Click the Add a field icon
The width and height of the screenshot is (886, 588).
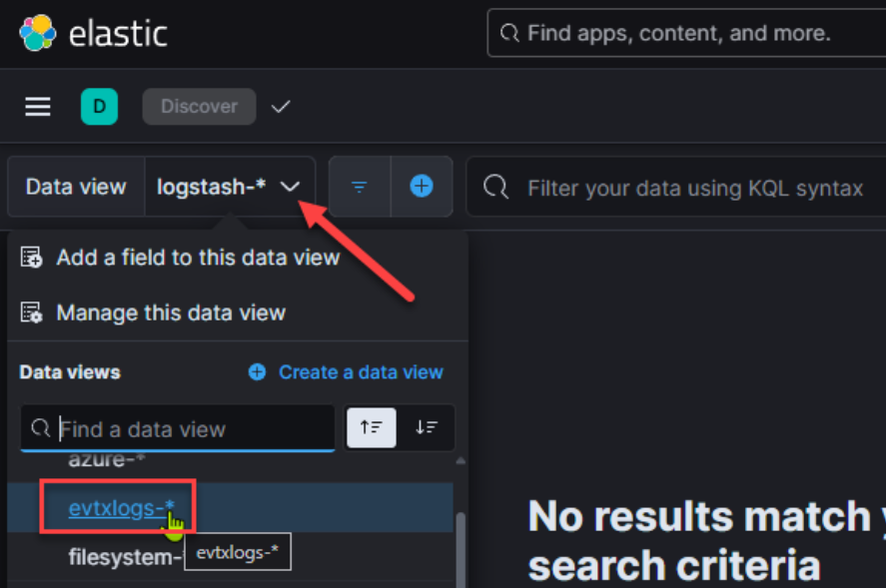point(31,258)
